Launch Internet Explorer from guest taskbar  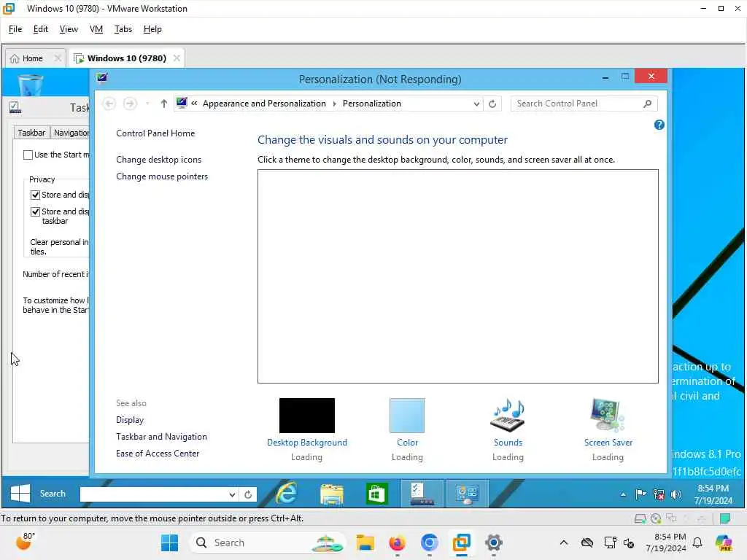click(x=287, y=494)
